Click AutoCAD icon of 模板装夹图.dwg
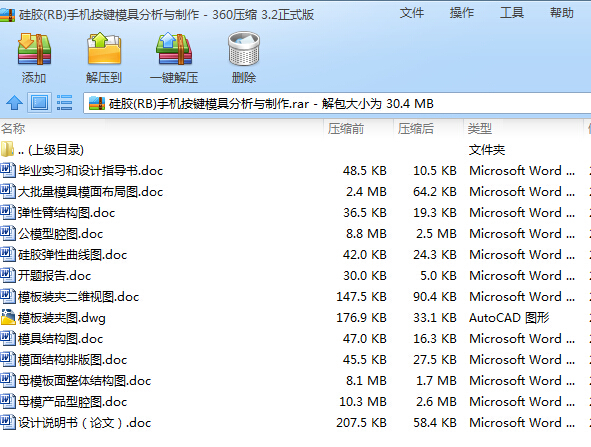This screenshot has height=447, width=591. pyautogui.click(x=8, y=317)
